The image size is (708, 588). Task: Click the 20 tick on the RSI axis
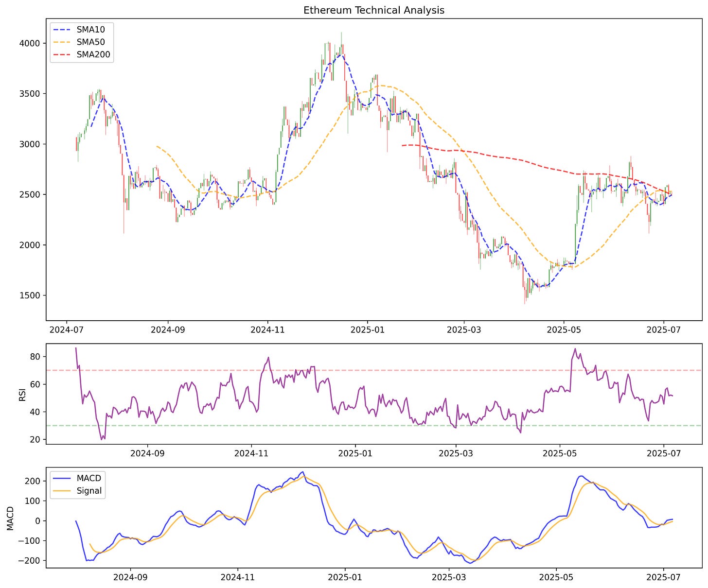pyautogui.click(x=36, y=440)
